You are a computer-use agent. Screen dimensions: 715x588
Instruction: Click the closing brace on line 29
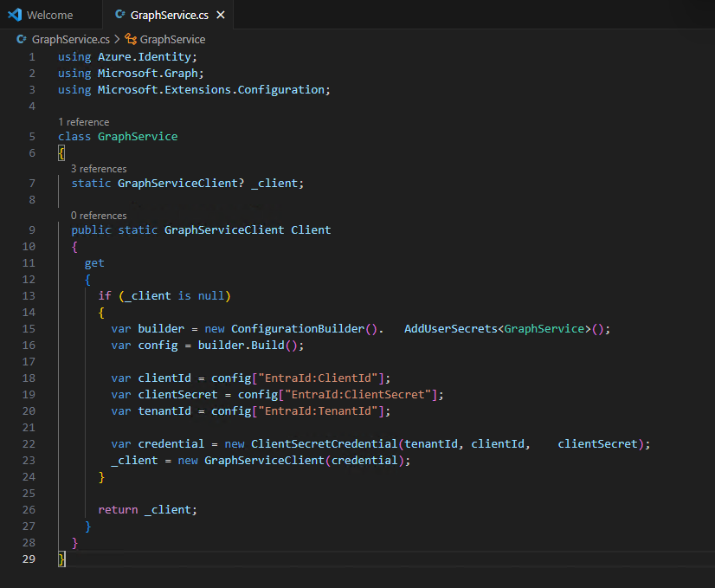61,559
